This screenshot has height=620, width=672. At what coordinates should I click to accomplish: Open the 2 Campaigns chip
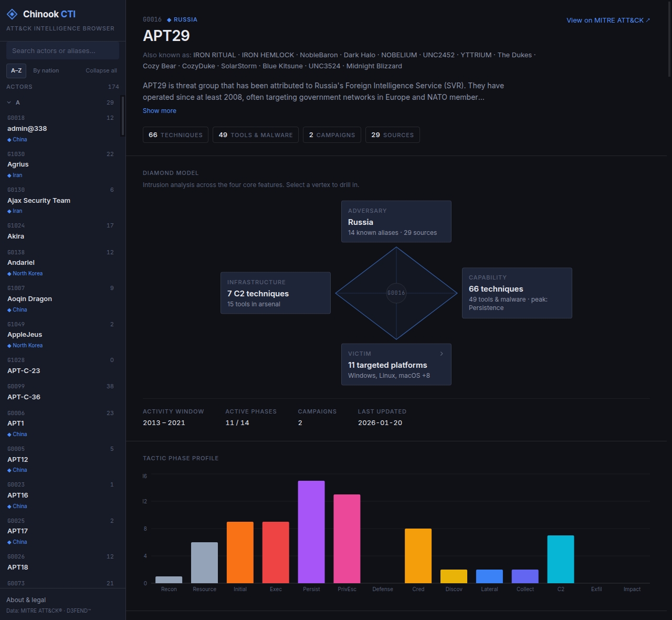click(x=332, y=135)
